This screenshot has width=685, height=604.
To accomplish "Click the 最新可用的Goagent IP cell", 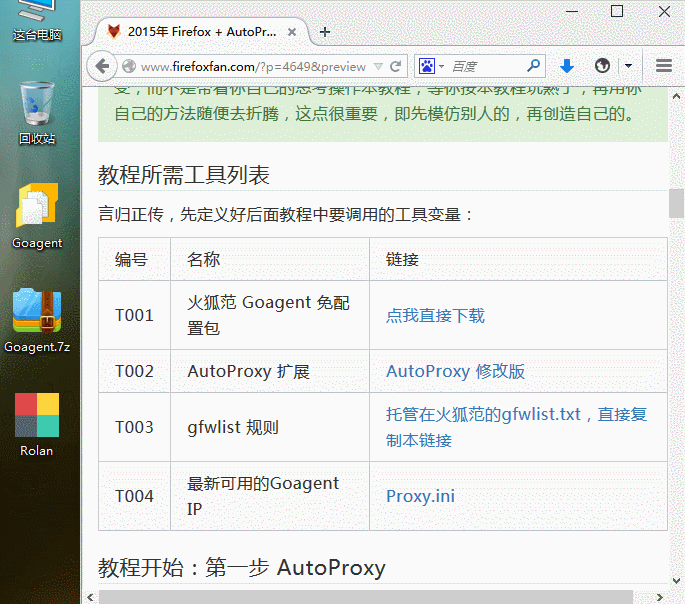I will pyautogui.click(x=270, y=496).
